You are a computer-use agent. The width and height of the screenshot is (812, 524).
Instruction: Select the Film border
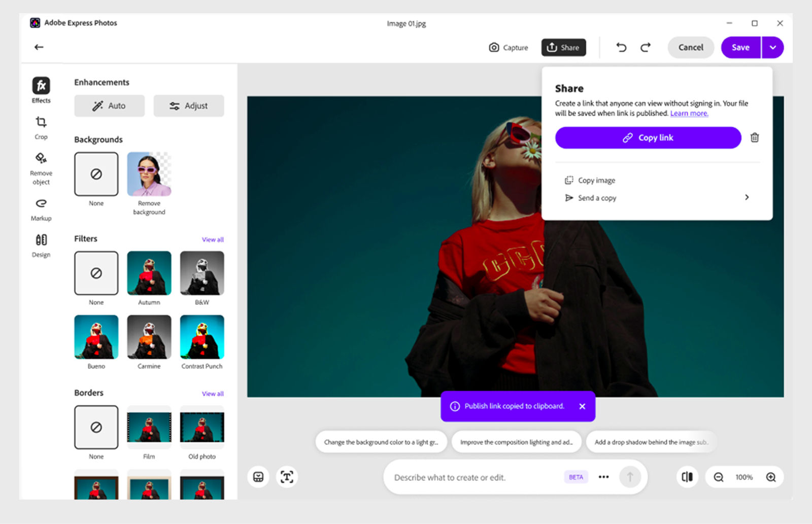149,427
